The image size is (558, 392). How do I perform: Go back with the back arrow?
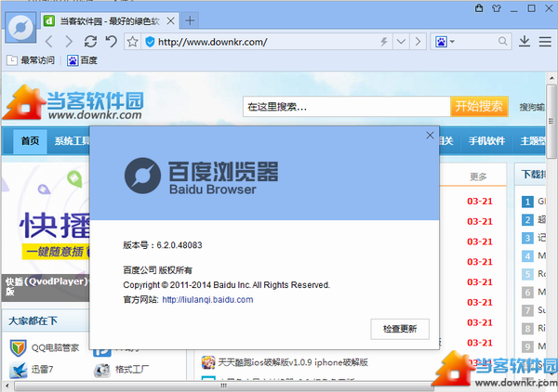click(x=49, y=42)
